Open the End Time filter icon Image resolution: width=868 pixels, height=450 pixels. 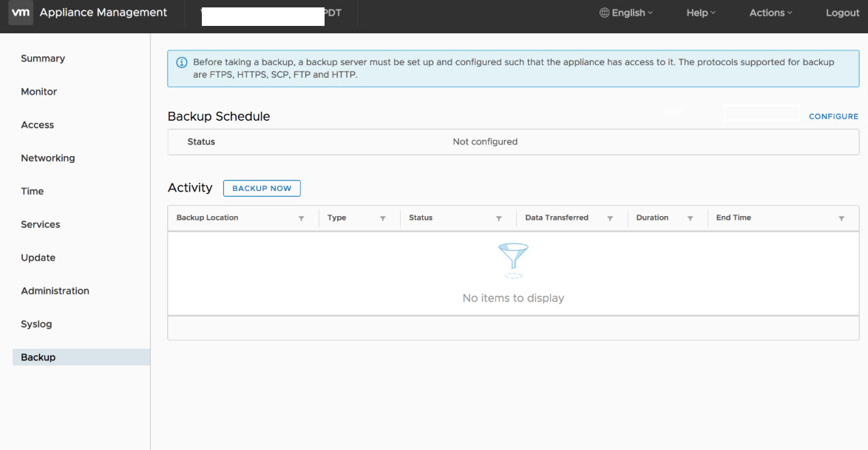coord(841,218)
